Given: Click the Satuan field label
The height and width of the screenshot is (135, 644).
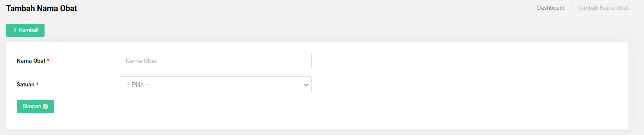Looking at the screenshot, I should pos(26,85).
